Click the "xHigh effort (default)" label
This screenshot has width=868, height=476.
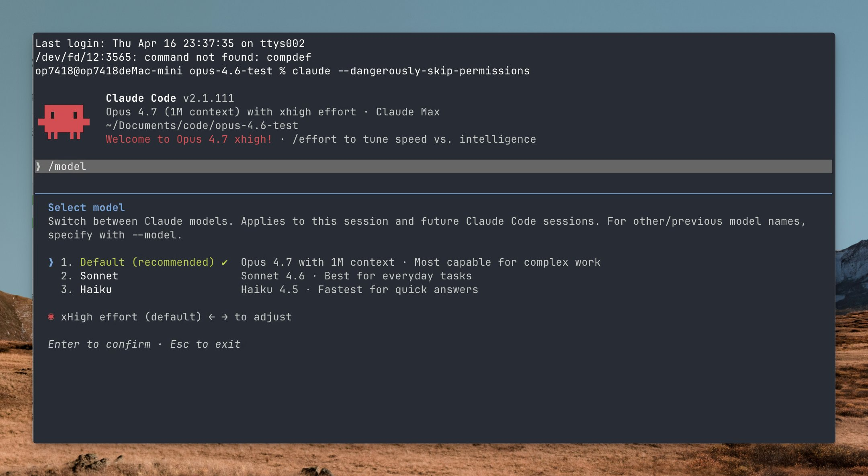pyautogui.click(x=131, y=317)
